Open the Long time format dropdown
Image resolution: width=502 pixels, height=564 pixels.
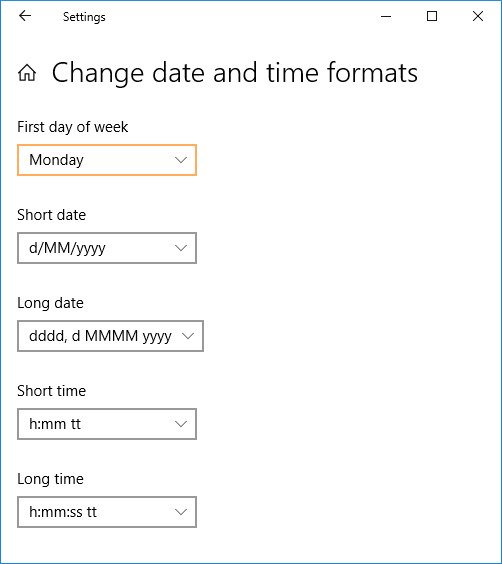tap(107, 512)
